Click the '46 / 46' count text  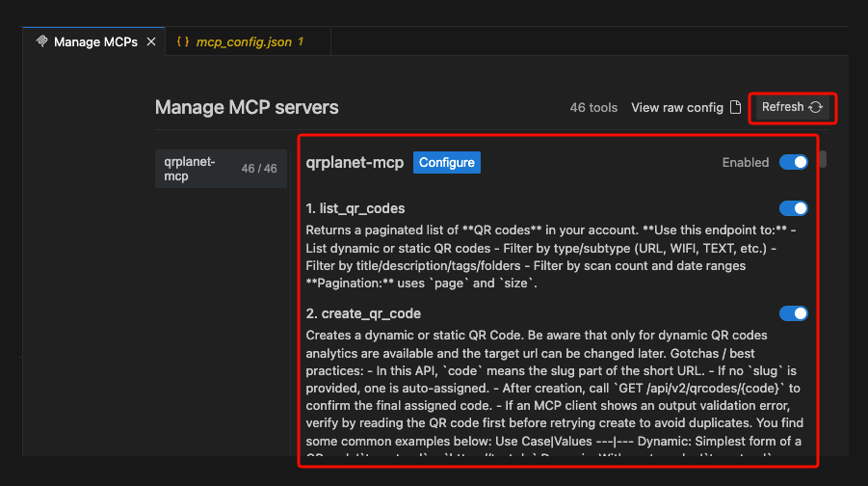(259, 169)
